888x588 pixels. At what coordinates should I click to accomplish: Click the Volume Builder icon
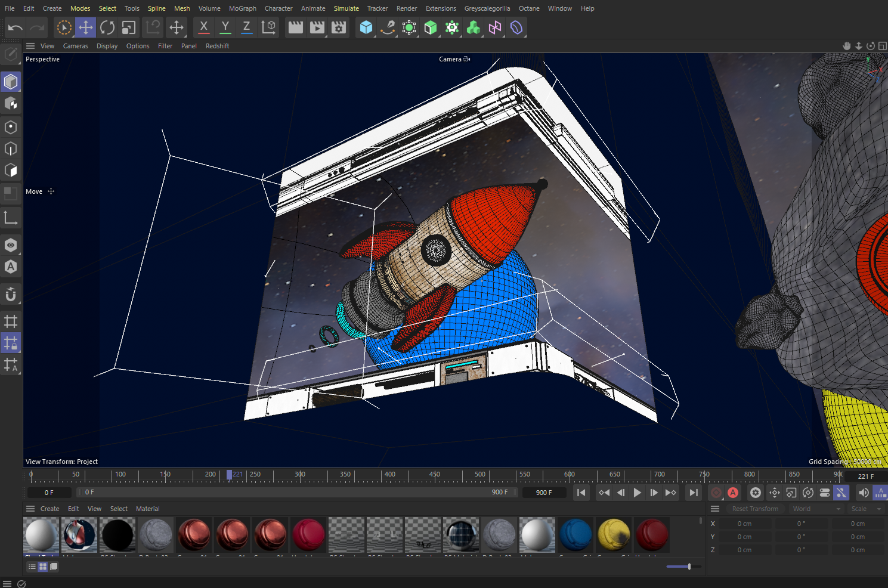click(474, 27)
